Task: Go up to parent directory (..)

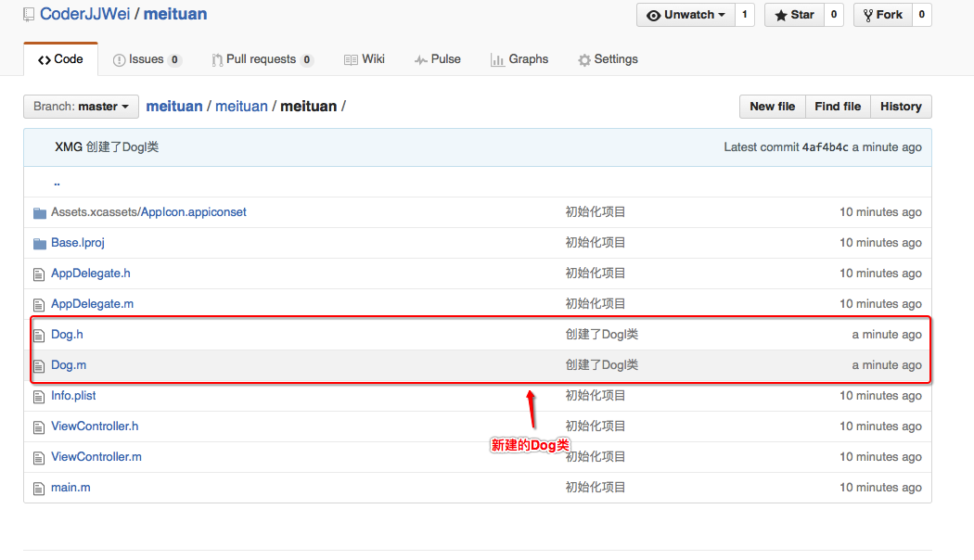Action: pyautogui.click(x=57, y=183)
